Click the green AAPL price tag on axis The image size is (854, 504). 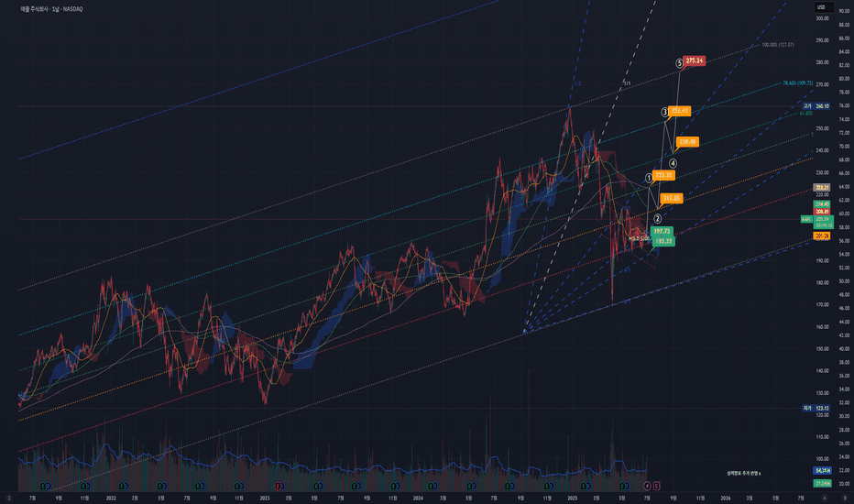click(806, 219)
